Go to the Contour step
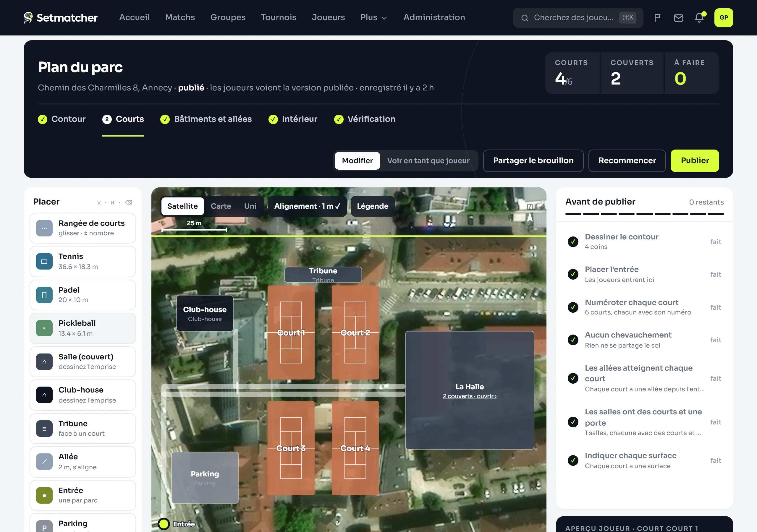The image size is (757, 532). point(62,119)
